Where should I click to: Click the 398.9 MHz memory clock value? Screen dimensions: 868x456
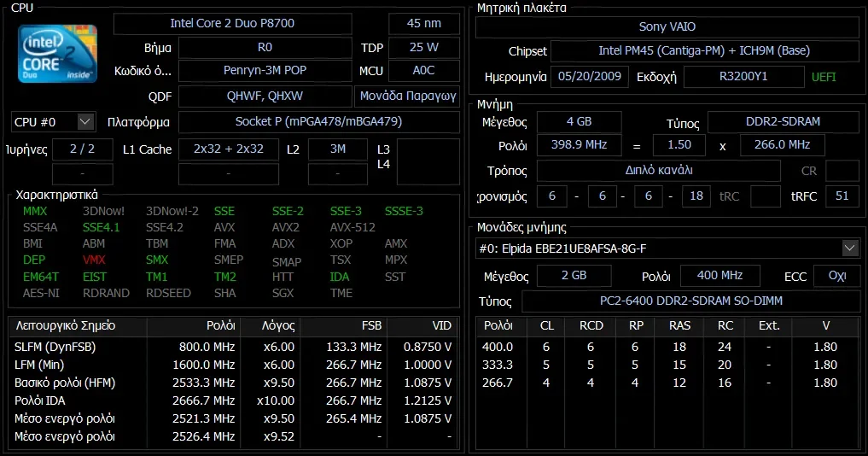[579, 145]
